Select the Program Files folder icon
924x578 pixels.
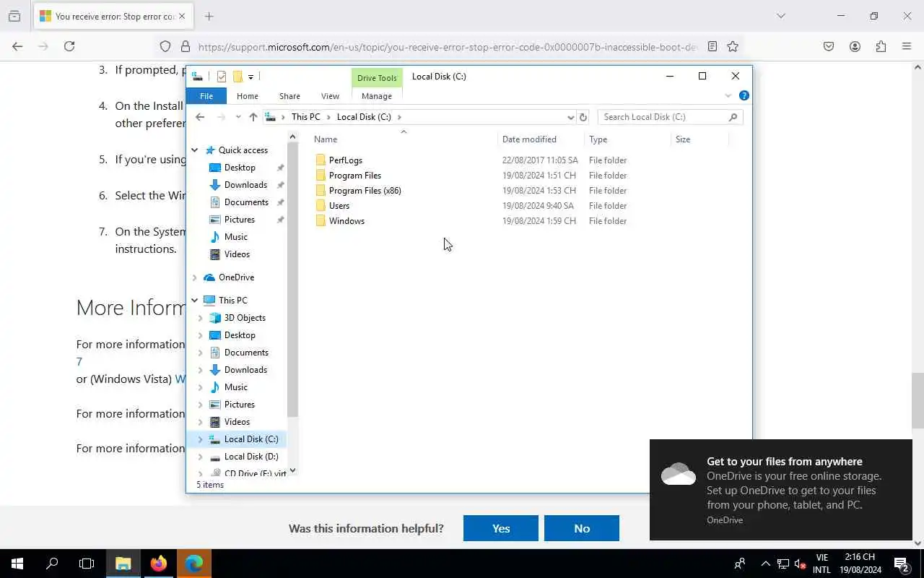coord(321,176)
